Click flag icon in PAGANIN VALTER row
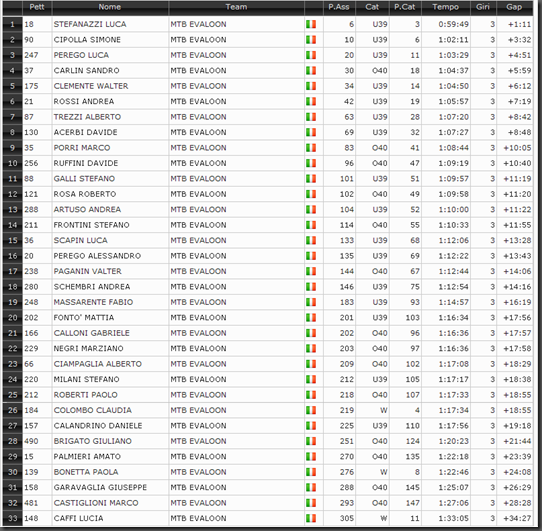The height and width of the screenshot is (531, 542). click(x=311, y=271)
